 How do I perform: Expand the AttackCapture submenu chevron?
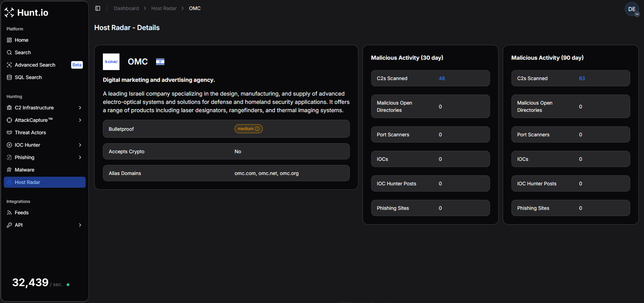[x=80, y=120]
